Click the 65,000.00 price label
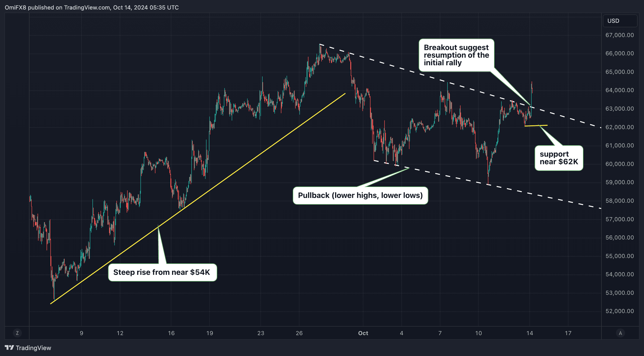This screenshot has height=356, width=644. pyautogui.click(x=620, y=72)
